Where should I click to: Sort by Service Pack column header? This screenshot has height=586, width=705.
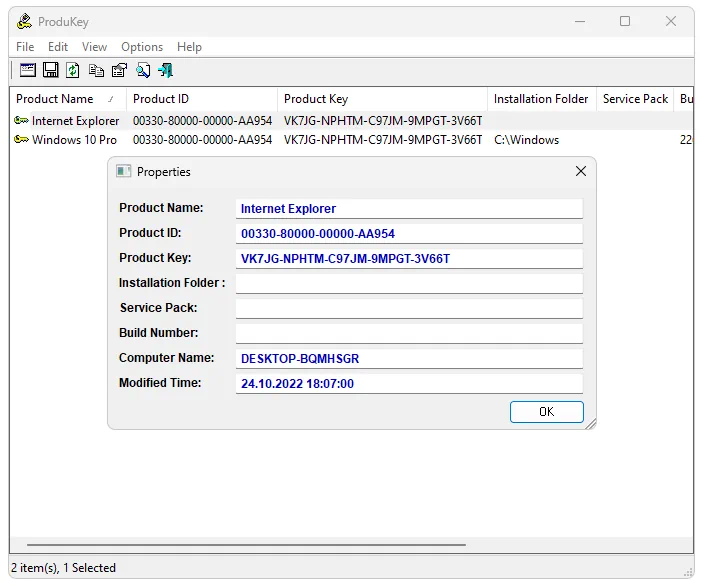click(635, 98)
